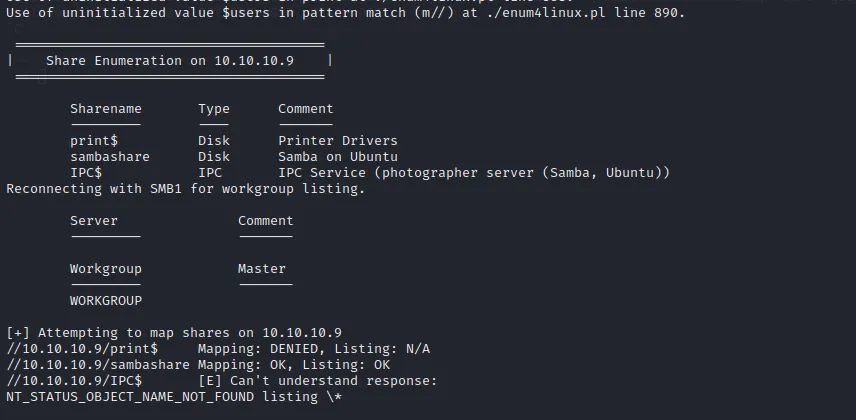
Task: Click the Master column header
Action: 261,269
